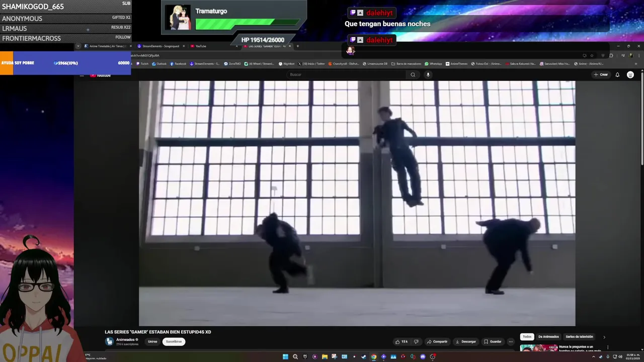Open the Animeados channel avatar
Image resolution: width=644 pixels, height=362 pixels.
tap(109, 341)
